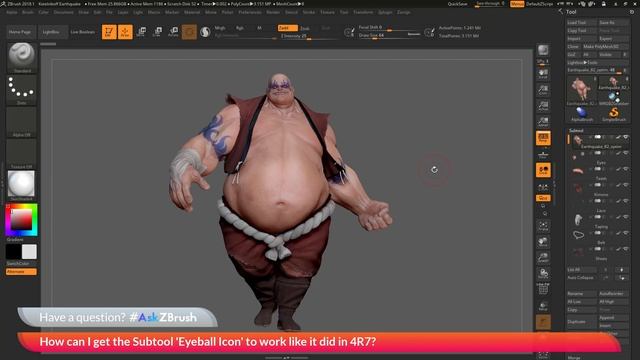Screen dimensions: 640x360
Task: Toggle eye visibility for Lace subtool
Action: tap(625, 201)
